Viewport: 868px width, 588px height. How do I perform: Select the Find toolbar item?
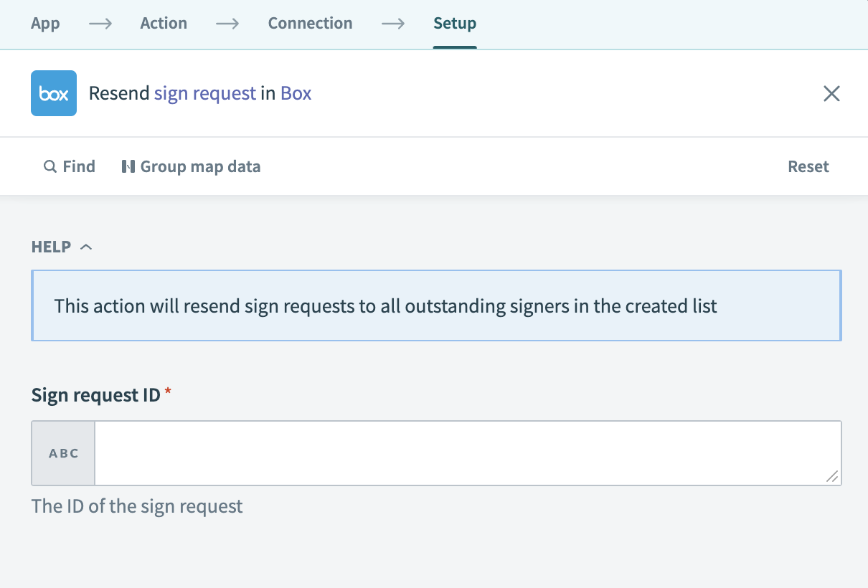(70, 166)
